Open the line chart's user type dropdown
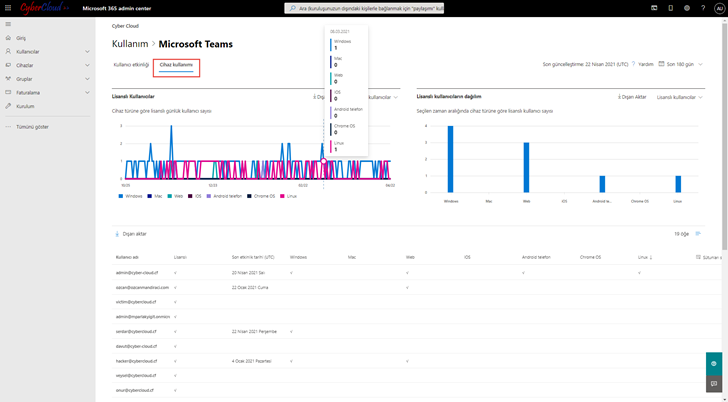 [x=384, y=97]
